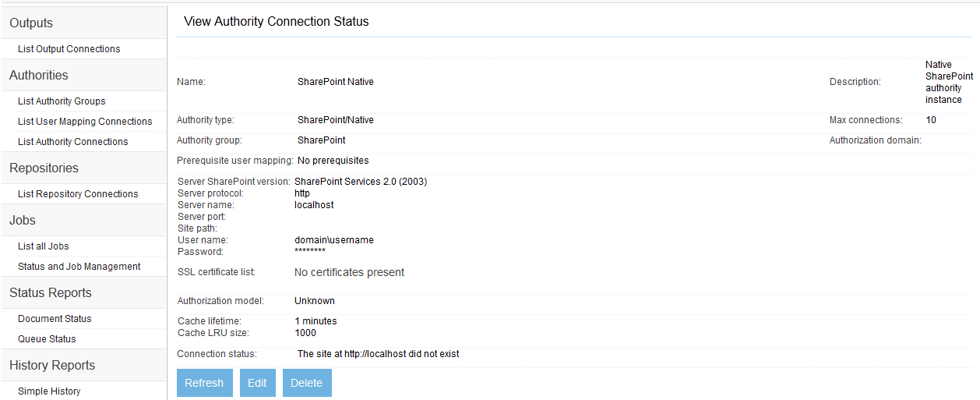980x400 pixels.
Task: Collapse the Authorities sidebar section
Action: [39, 76]
